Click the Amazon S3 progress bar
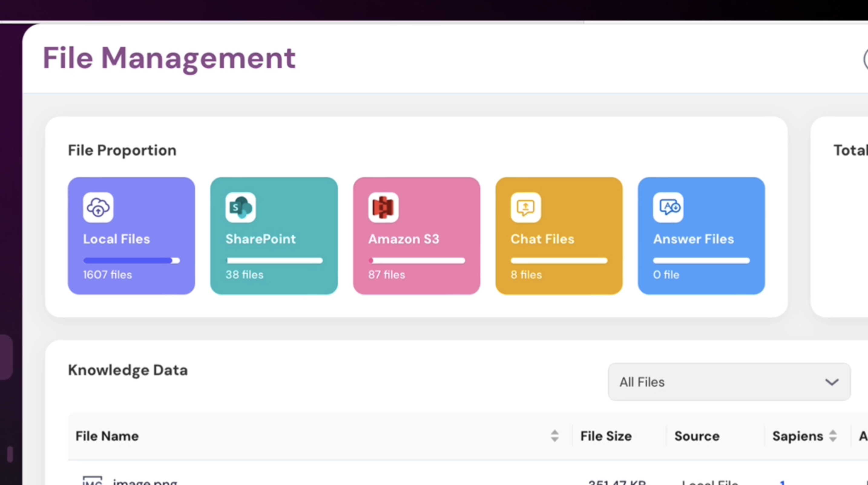Viewport: 868px width, 485px height. (x=417, y=261)
